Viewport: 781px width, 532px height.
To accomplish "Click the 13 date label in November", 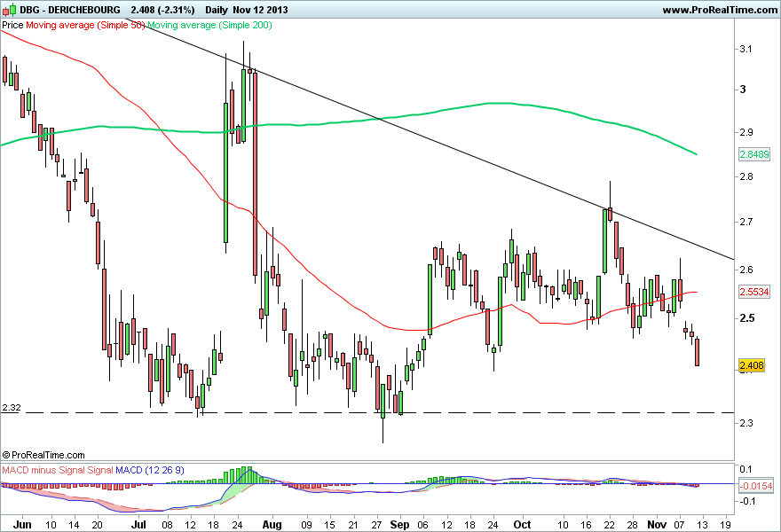I will click(702, 525).
